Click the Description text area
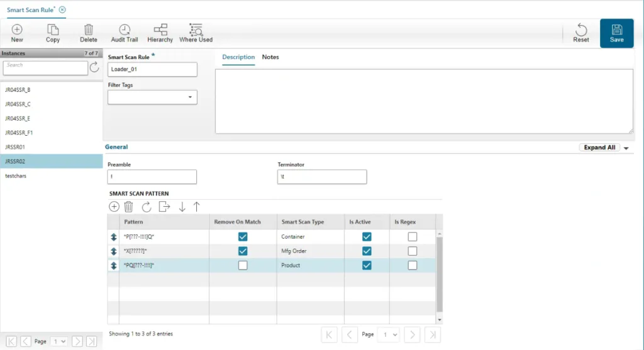 click(x=424, y=101)
